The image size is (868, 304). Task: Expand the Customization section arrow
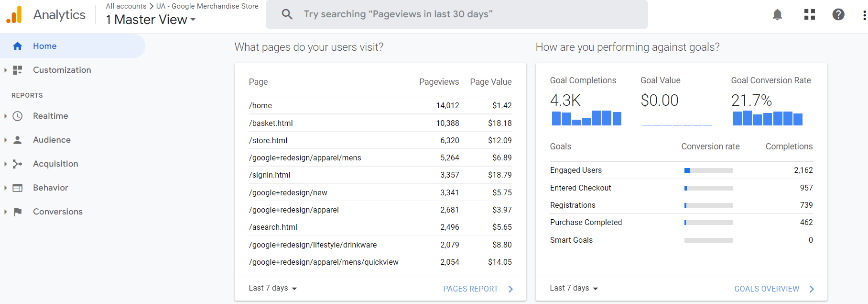(5, 70)
